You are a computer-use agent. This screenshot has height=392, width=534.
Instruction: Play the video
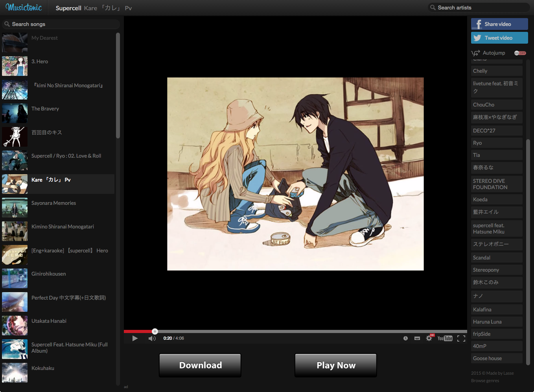pyautogui.click(x=135, y=338)
